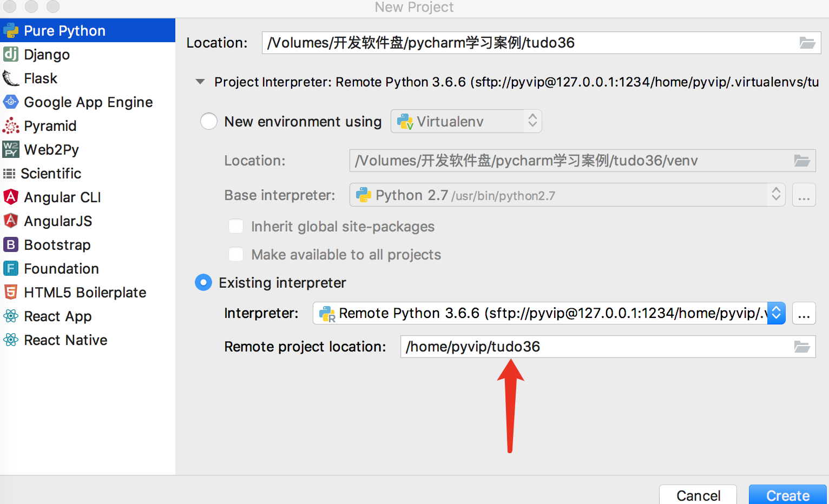Viewport: 829px width, 504px height.
Task: Click the Create button
Action: (x=787, y=495)
